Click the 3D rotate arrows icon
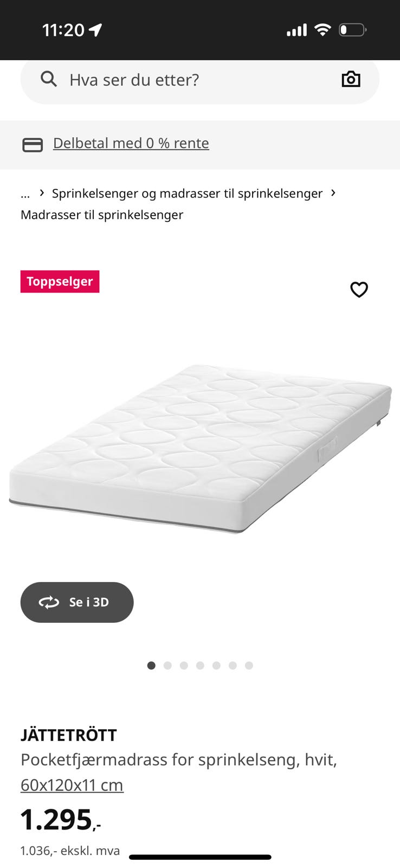400x868 pixels. point(49,602)
